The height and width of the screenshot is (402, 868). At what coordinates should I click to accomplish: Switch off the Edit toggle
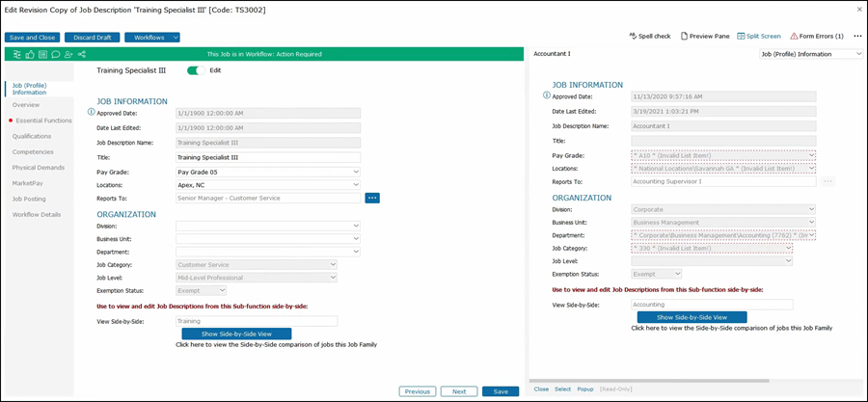pos(197,70)
